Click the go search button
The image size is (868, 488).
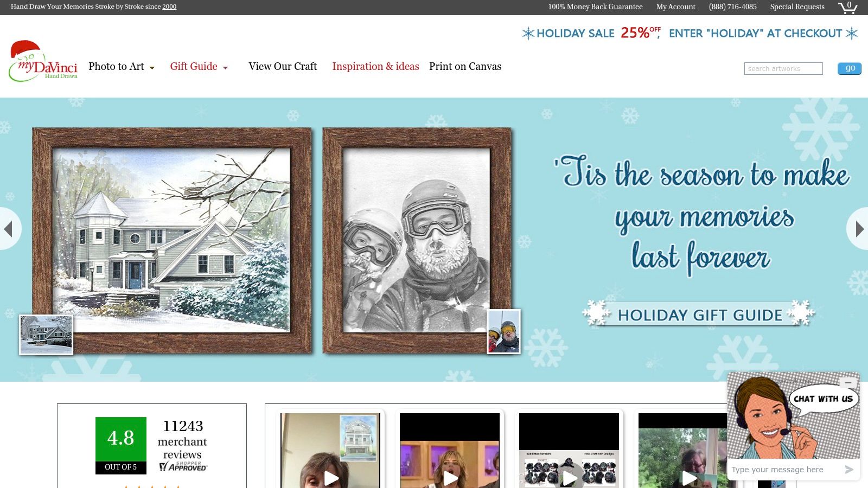pyautogui.click(x=849, y=68)
